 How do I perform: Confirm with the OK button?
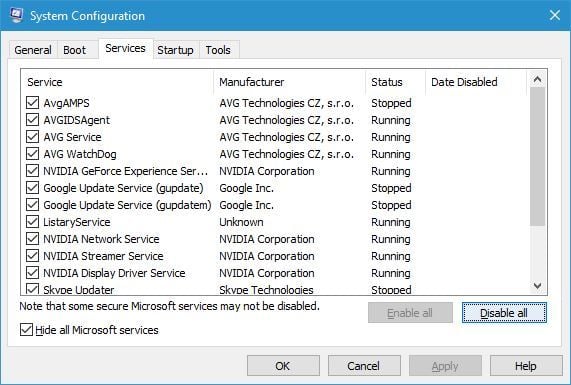(283, 366)
